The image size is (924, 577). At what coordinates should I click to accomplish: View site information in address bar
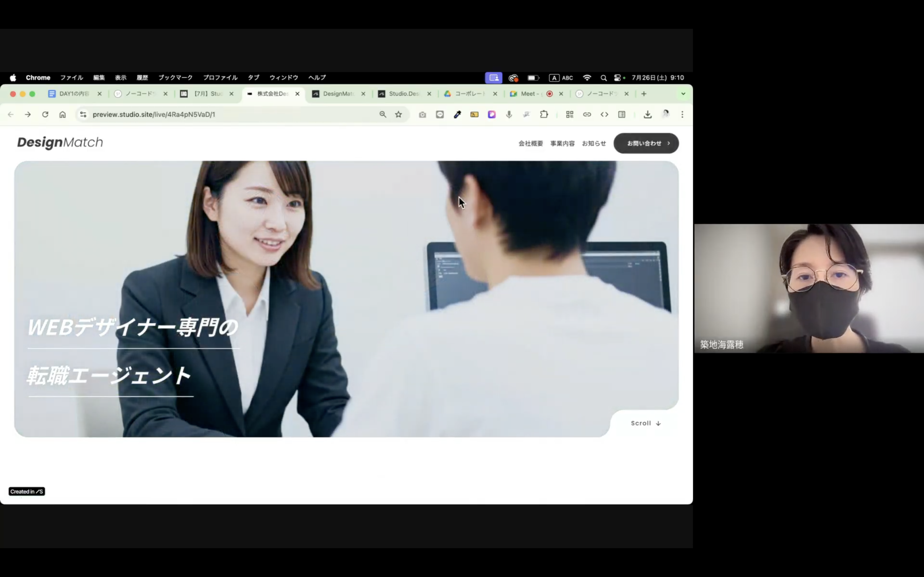click(83, 114)
